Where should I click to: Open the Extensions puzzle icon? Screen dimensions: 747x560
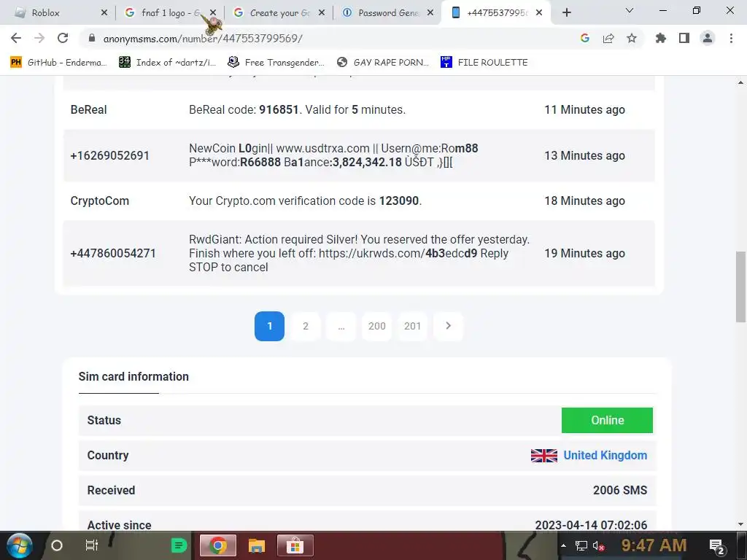click(661, 38)
